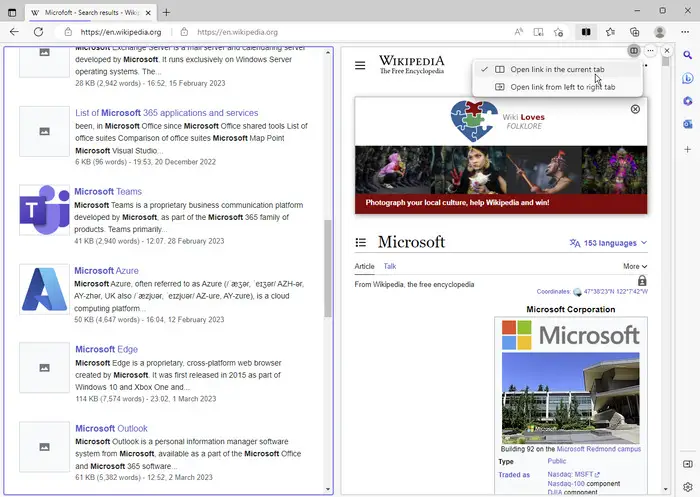Expand the More dropdown
This screenshot has width=700, height=497.
[x=635, y=266]
